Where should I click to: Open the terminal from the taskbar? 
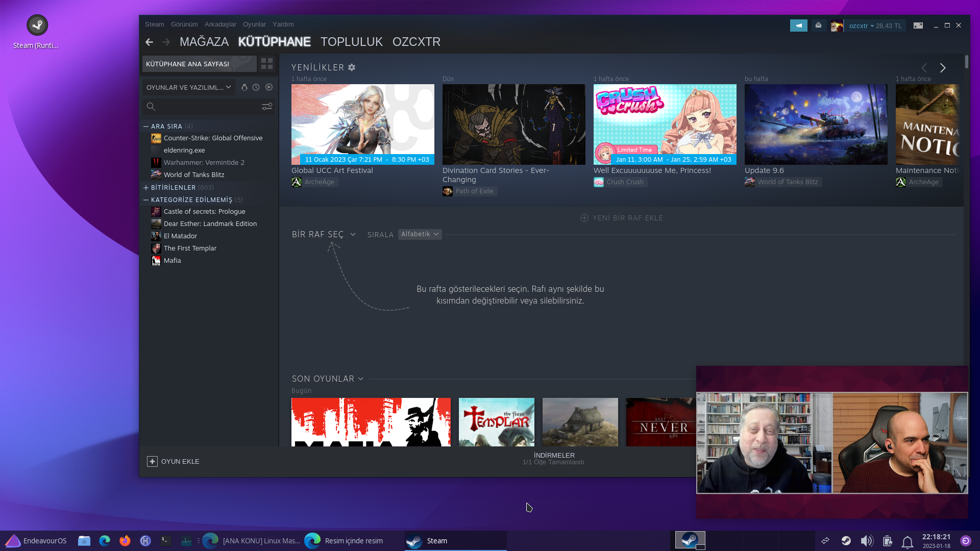166,541
